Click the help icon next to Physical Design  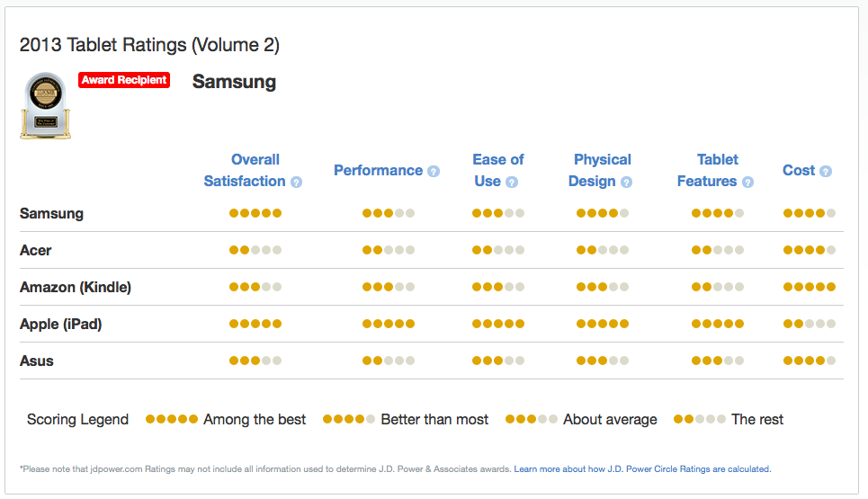[x=626, y=182]
